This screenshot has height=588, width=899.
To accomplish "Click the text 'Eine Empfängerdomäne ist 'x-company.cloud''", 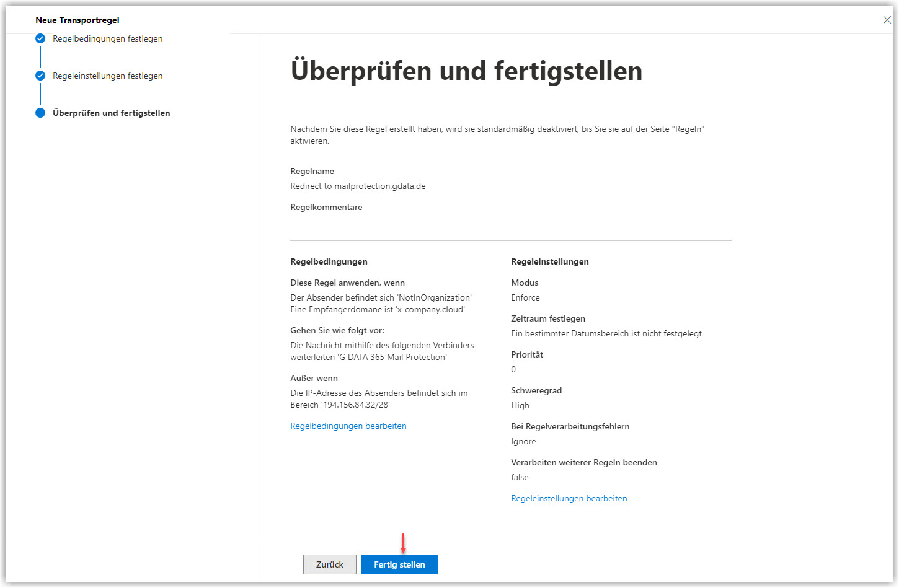I will click(x=378, y=309).
